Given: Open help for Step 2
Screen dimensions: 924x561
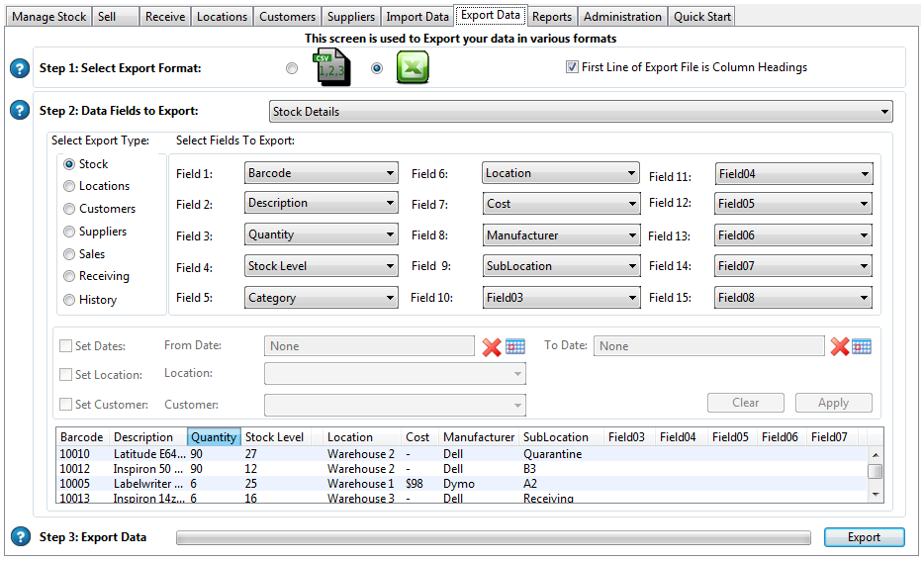Looking at the screenshot, I should click(x=19, y=110).
